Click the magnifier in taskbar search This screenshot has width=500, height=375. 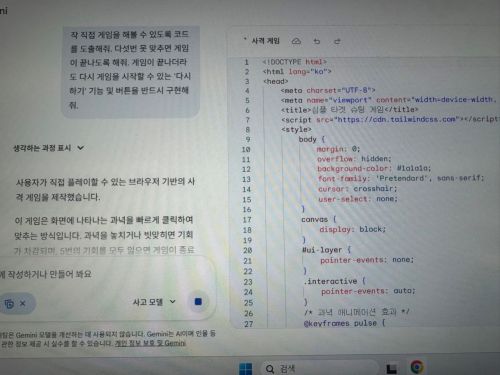[270, 369]
